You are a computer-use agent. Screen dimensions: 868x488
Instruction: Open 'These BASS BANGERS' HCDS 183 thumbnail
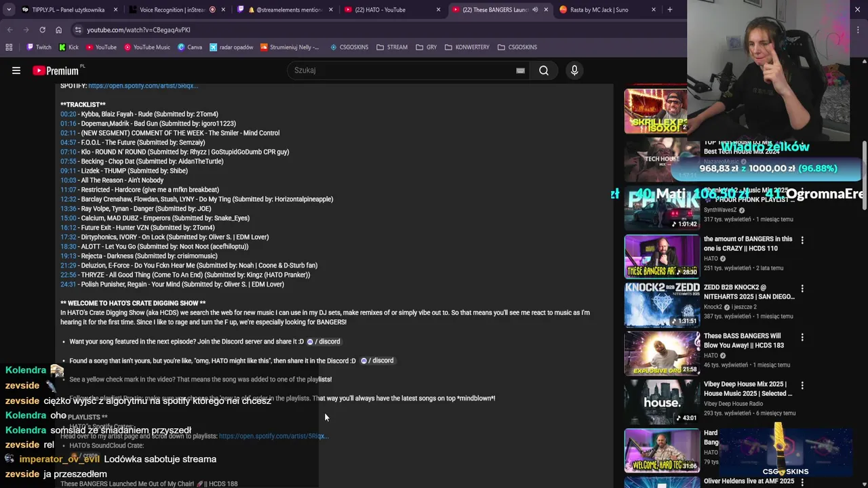tap(662, 353)
